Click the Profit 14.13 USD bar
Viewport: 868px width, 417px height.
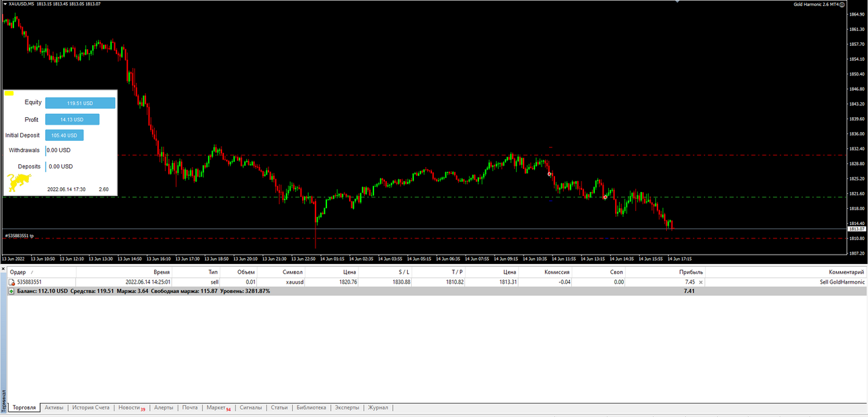(x=72, y=119)
